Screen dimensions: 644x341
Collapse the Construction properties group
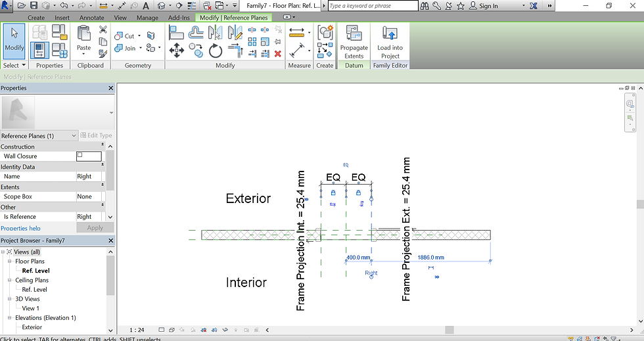point(103,145)
